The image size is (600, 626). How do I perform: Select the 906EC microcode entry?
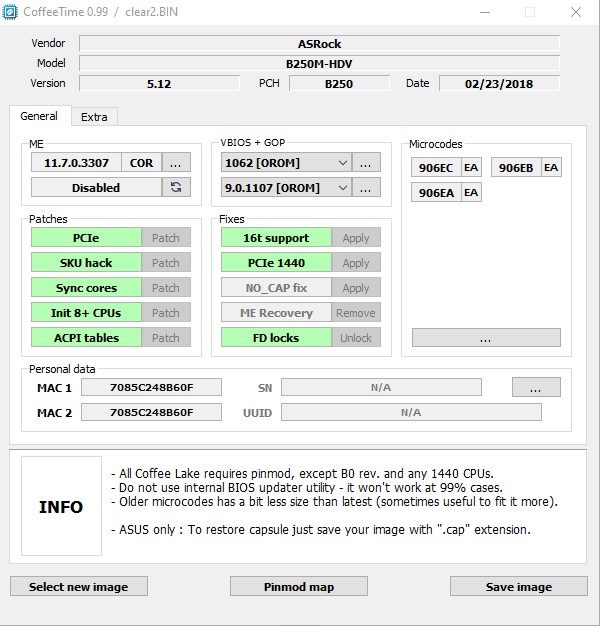436,167
